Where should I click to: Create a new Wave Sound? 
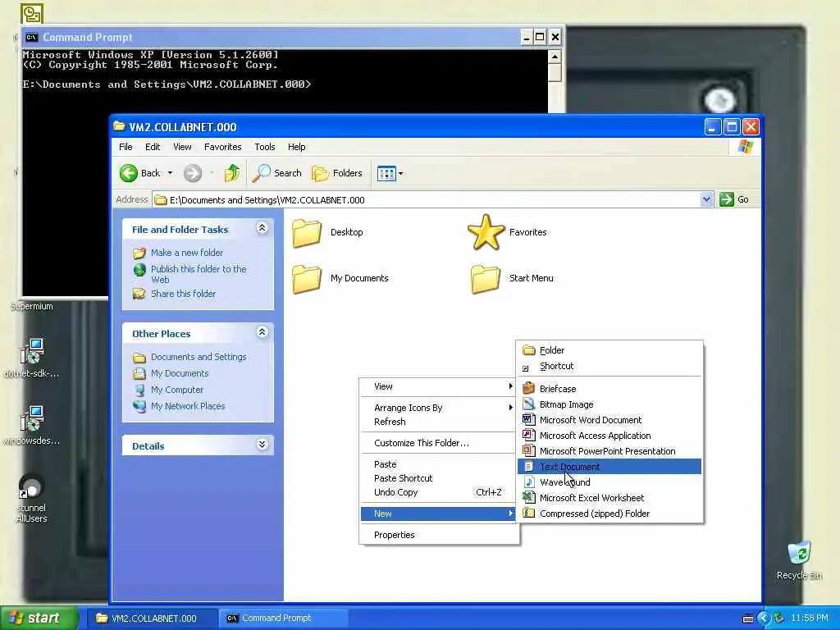coord(609,482)
